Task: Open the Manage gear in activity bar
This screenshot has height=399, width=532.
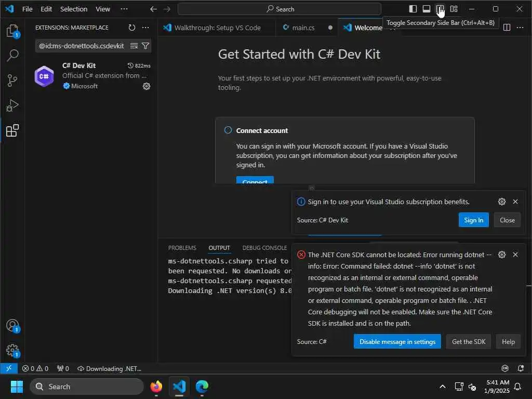Action: pyautogui.click(x=12, y=351)
